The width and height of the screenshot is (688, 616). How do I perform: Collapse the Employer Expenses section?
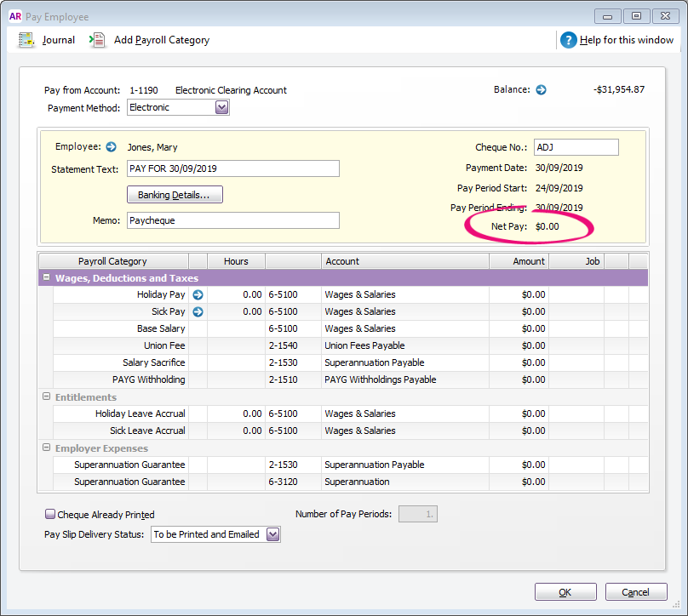click(46, 448)
